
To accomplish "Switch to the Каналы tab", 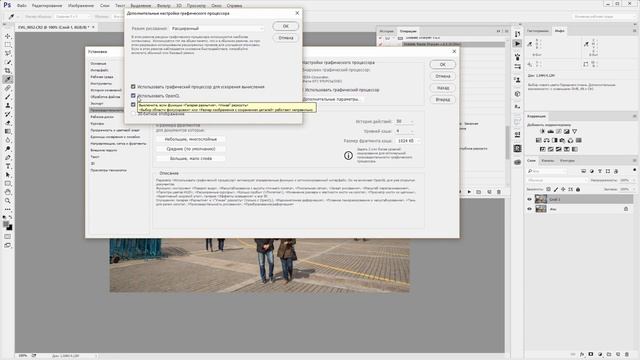I will (547, 161).
